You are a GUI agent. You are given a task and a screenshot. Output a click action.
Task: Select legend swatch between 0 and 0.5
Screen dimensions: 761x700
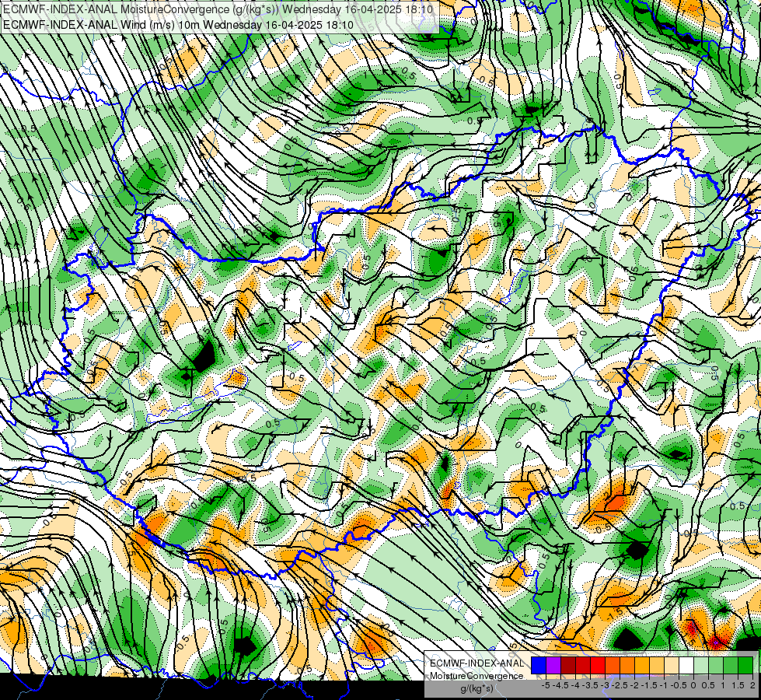point(701,666)
